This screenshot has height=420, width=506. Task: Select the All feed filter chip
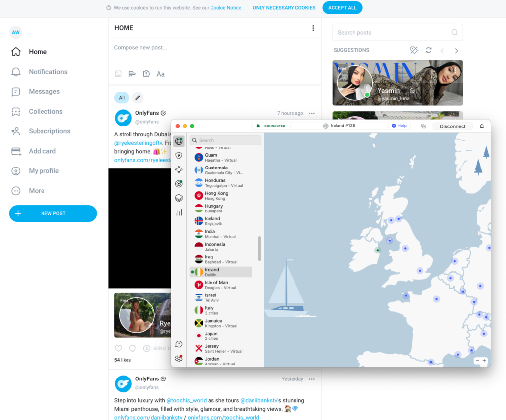122,98
